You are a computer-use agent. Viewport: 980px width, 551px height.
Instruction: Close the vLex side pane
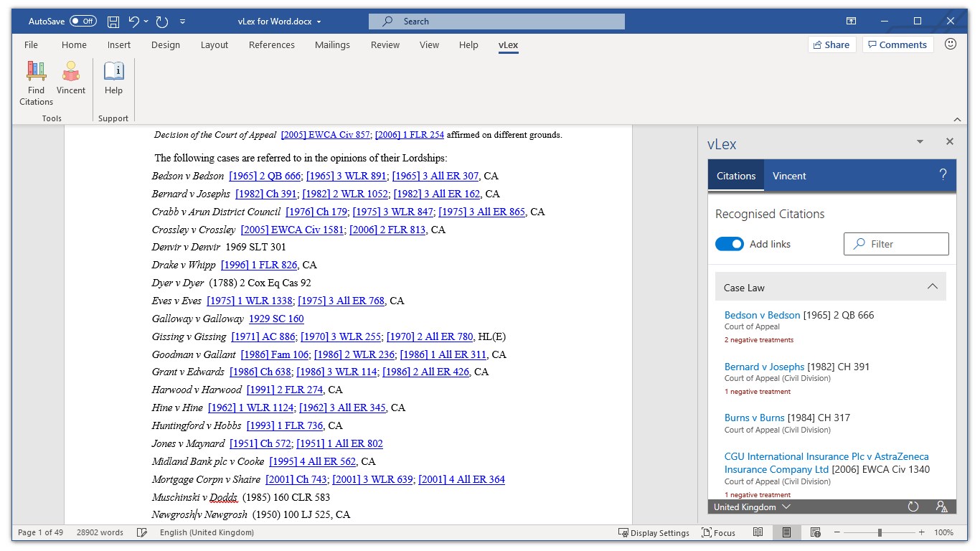[950, 142]
